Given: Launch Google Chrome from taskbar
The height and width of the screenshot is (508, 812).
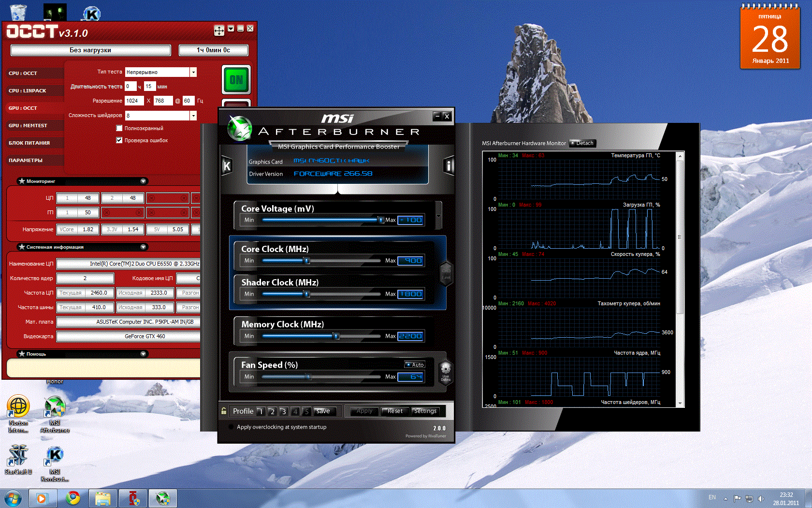Looking at the screenshot, I should click(73, 498).
